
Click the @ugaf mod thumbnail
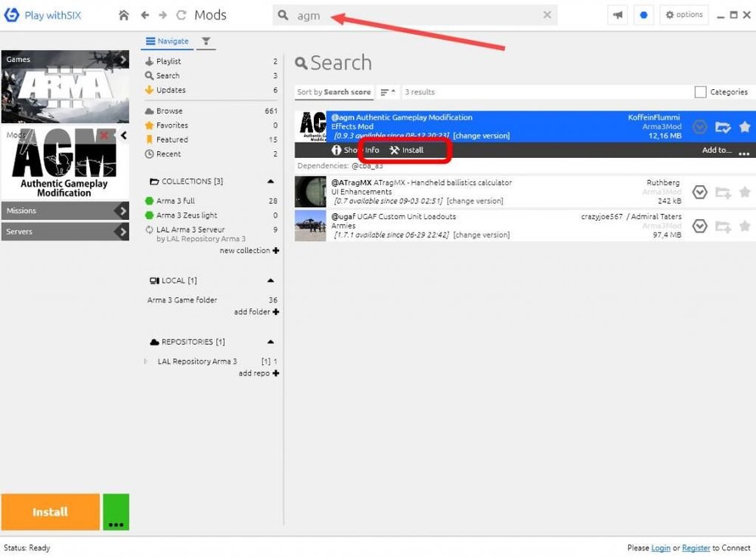(x=311, y=225)
